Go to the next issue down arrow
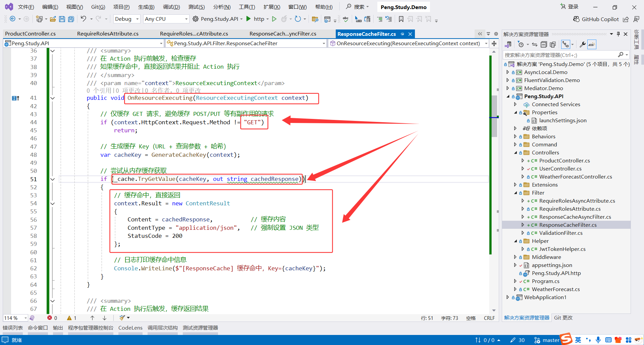The width and height of the screenshot is (644, 345). point(105,318)
